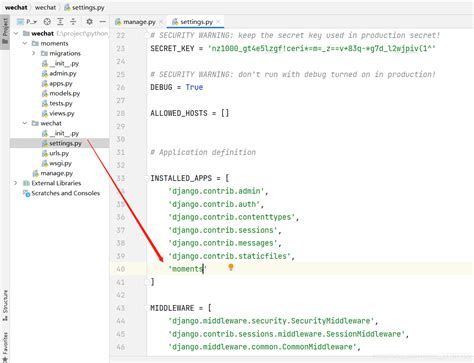Image resolution: width=474 pixels, height=363 pixels.
Task: Fold the MIDDLEWARE list in the gutter
Action: click(147, 308)
